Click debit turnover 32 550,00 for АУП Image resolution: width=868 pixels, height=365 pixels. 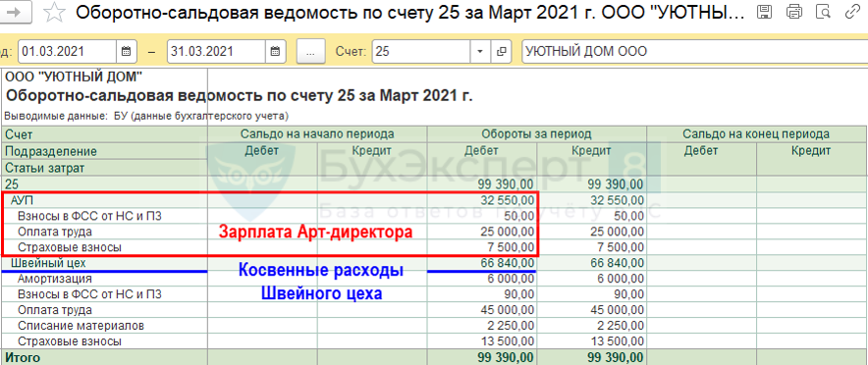click(x=481, y=199)
